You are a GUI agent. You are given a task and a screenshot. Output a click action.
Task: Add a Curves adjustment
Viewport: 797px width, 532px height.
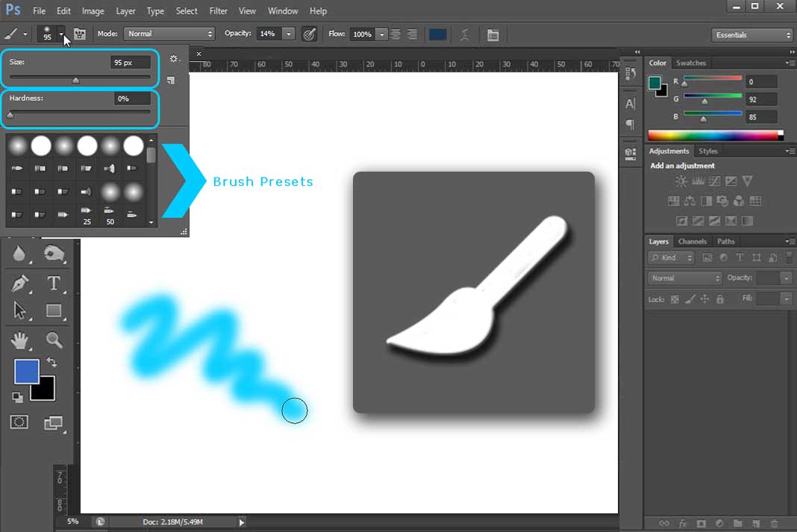pos(714,181)
